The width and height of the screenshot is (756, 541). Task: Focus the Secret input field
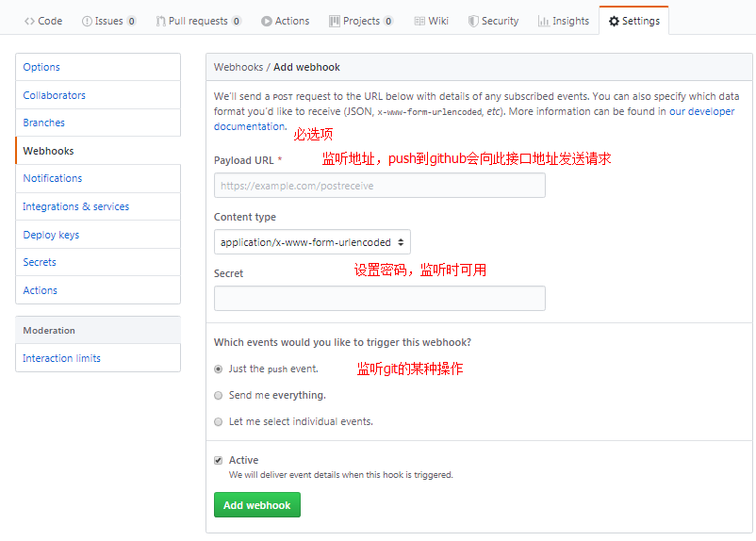(x=380, y=299)
